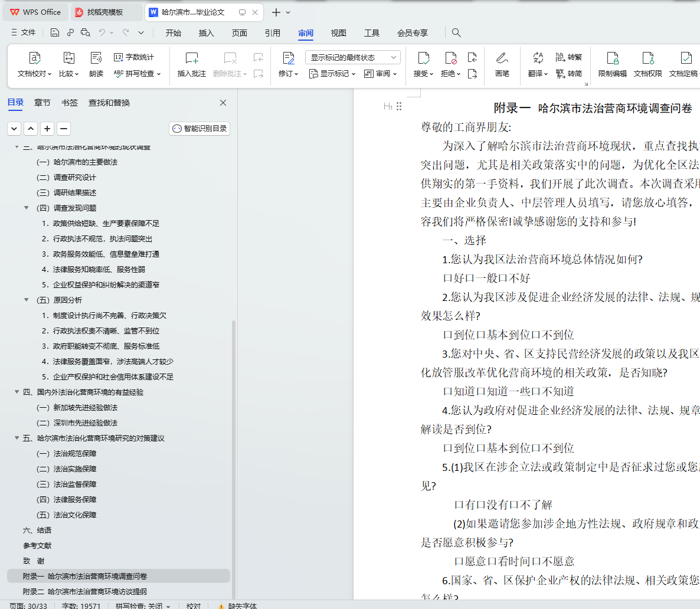
Task: Click 字数: 19571 in status bar
Action: pyautogui.click(x=81, y=605)
